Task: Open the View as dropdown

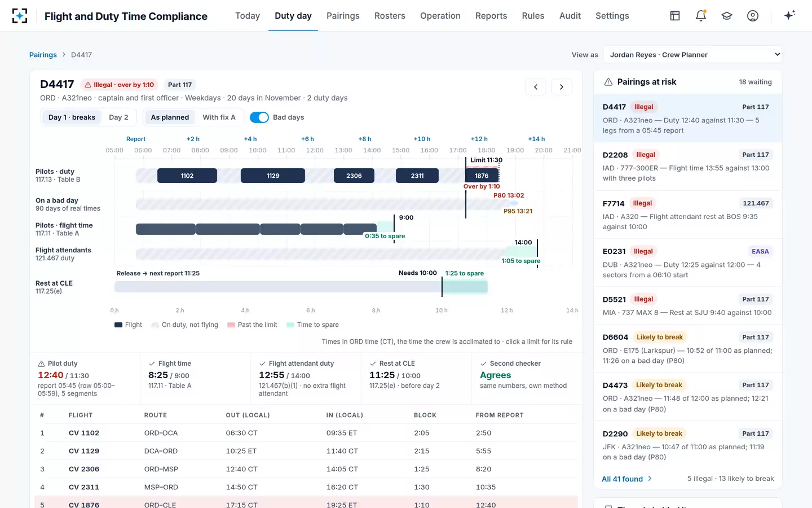Action: [x=692, y=55]
